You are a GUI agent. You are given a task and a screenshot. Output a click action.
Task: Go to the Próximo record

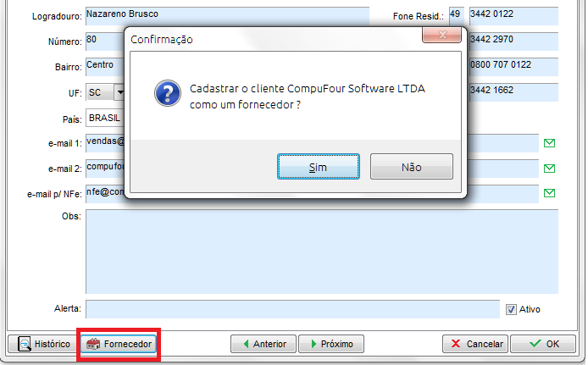331,344
